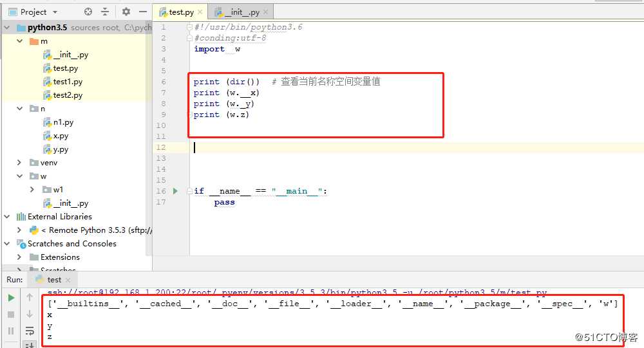Click the down stack trace arrow
The image size is (644, 348).
pyautogui.click(x=30, y=314)
